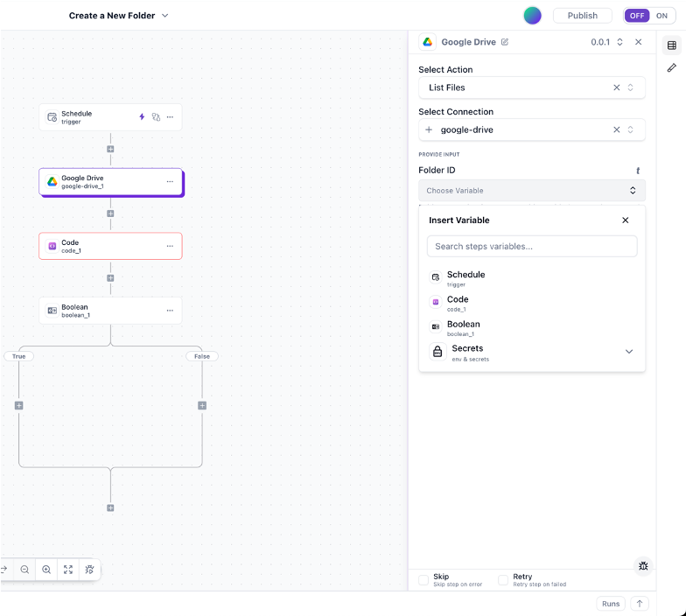
Task: Click the swap trigger icon on Schedule node
Action: [x=156, y=117]
